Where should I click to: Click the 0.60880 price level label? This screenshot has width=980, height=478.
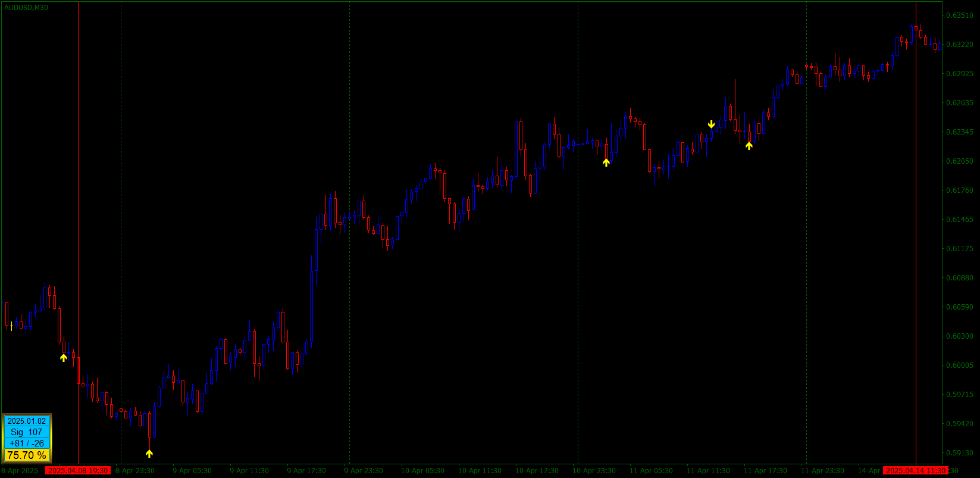[x=959, y=278]
